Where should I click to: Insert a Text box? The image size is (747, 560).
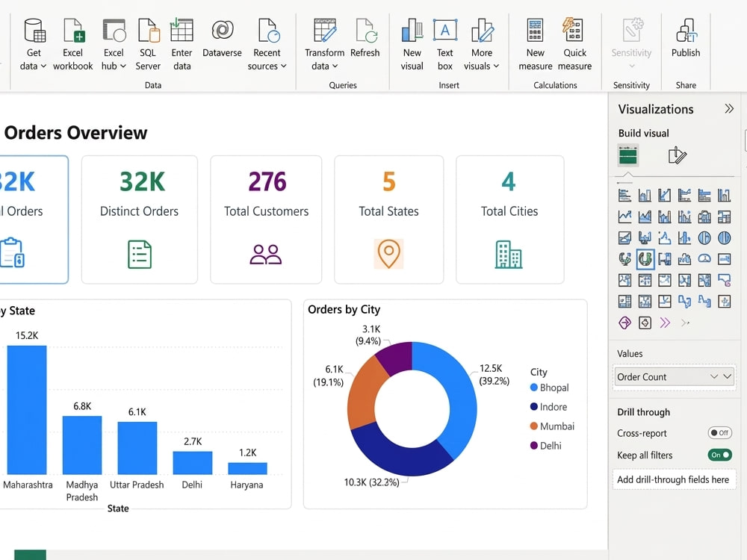click(x=445, y=45)
